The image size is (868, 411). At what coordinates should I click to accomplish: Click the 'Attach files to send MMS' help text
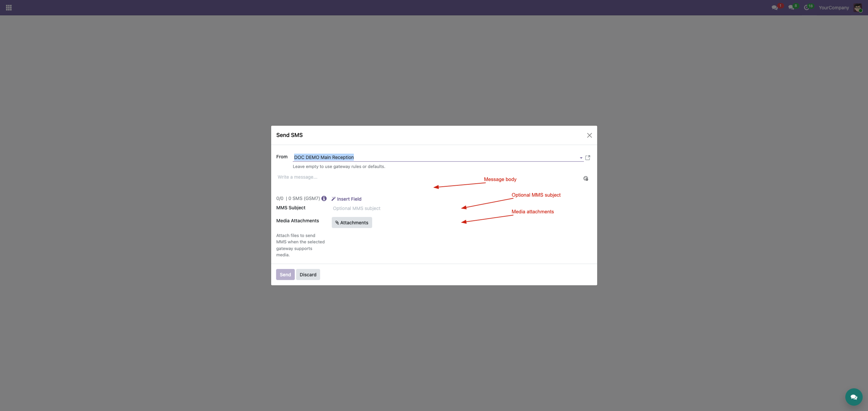pyautogui.click(x=301, y=245)
